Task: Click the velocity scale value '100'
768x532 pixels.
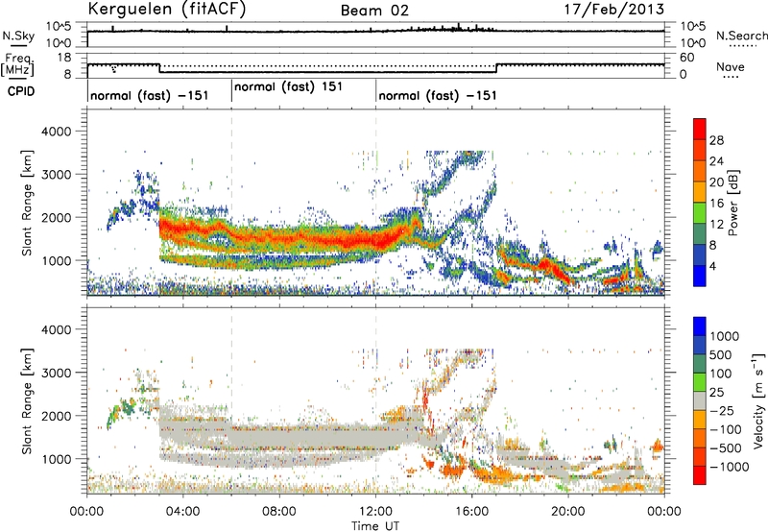Action: coord(721,374)
